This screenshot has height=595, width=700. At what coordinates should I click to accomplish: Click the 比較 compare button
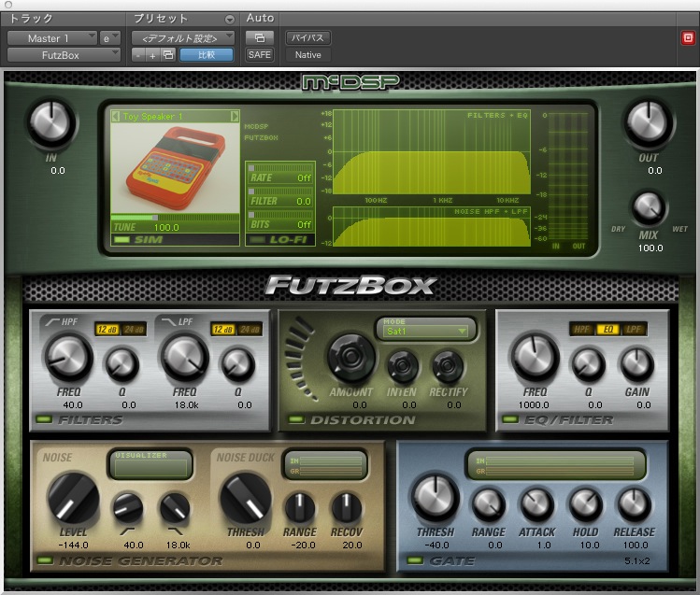(x=207, y=55)
